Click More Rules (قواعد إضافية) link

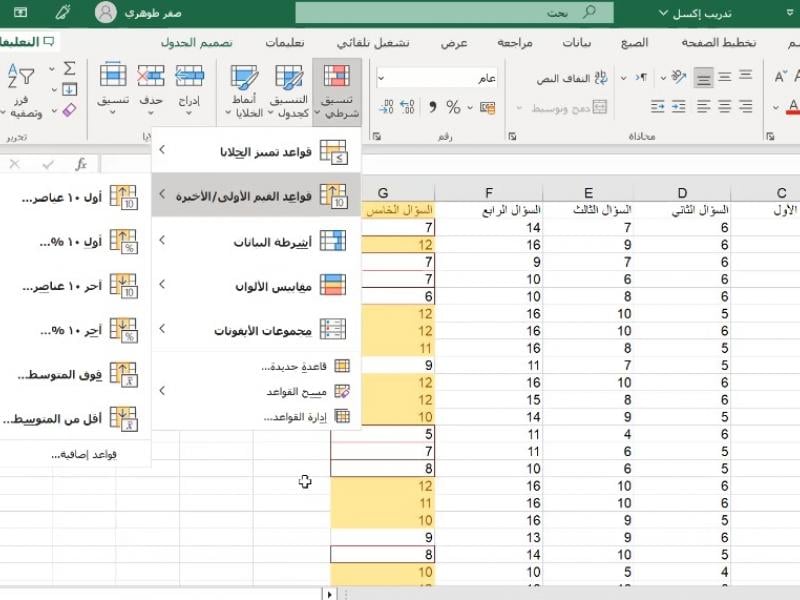pos(84,454)
